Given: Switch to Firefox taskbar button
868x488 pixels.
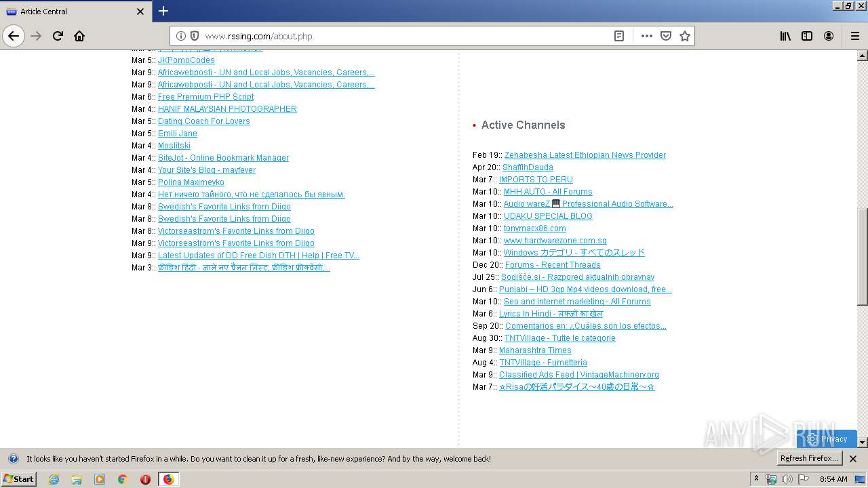Looking at the screenshot, I should 168,479.
